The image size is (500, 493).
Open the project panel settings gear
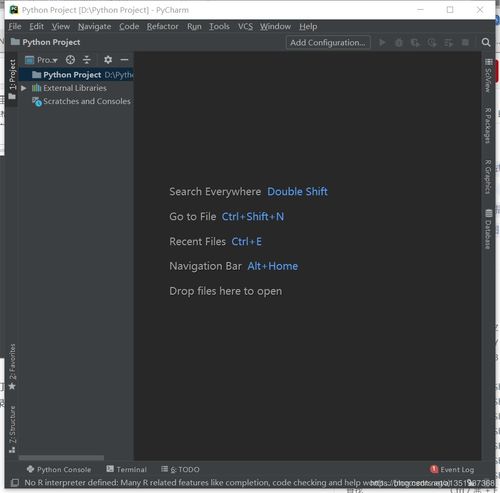click(108, 60)
